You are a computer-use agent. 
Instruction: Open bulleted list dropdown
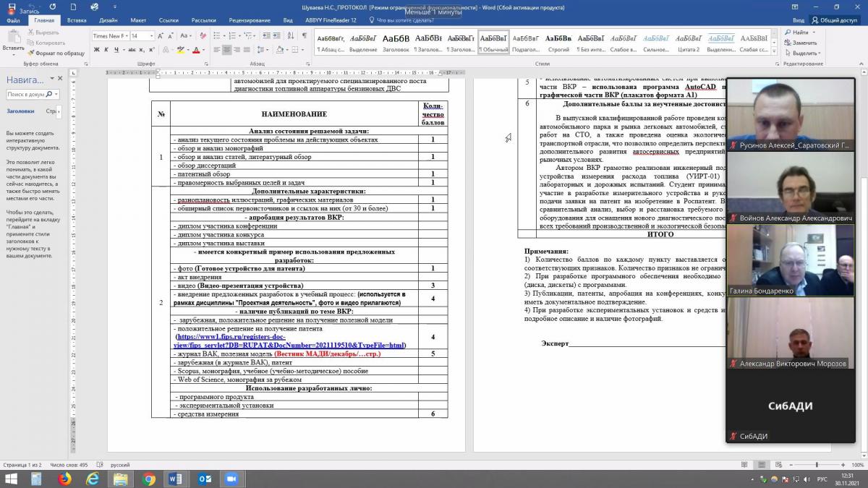pos(226,35)
